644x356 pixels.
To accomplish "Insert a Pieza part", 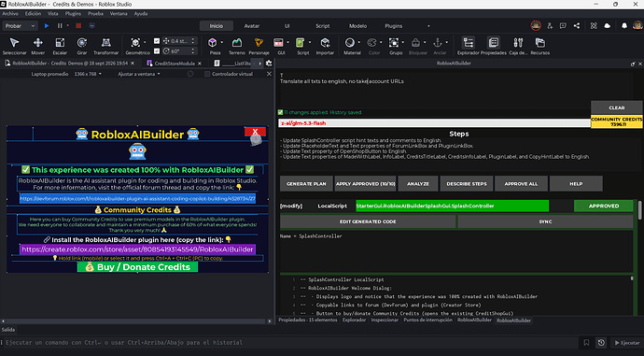I will pos(213,43).
